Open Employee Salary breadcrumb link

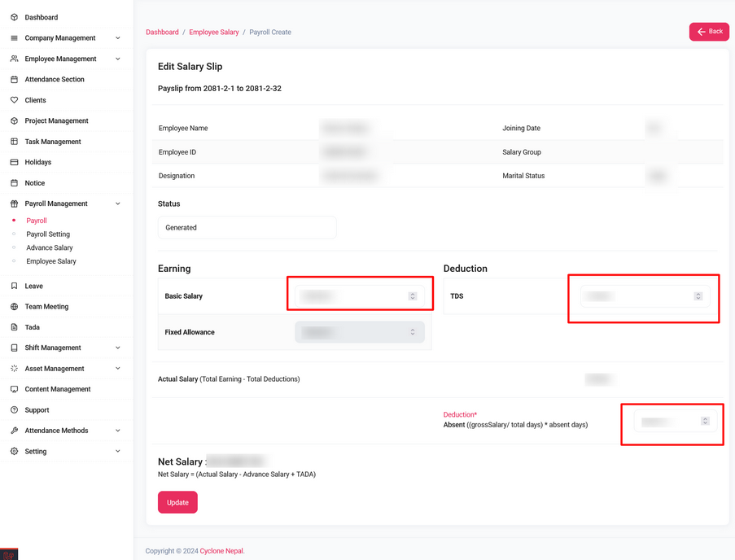(x=214, y=33)
